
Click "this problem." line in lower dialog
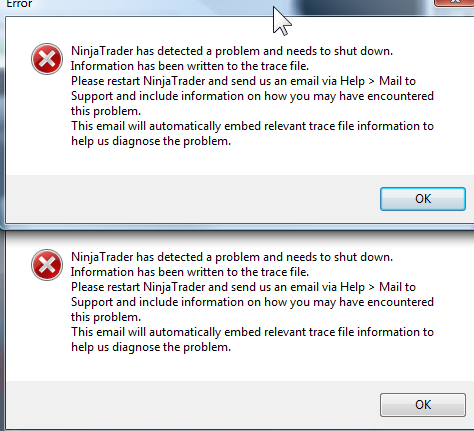[106, 317]
